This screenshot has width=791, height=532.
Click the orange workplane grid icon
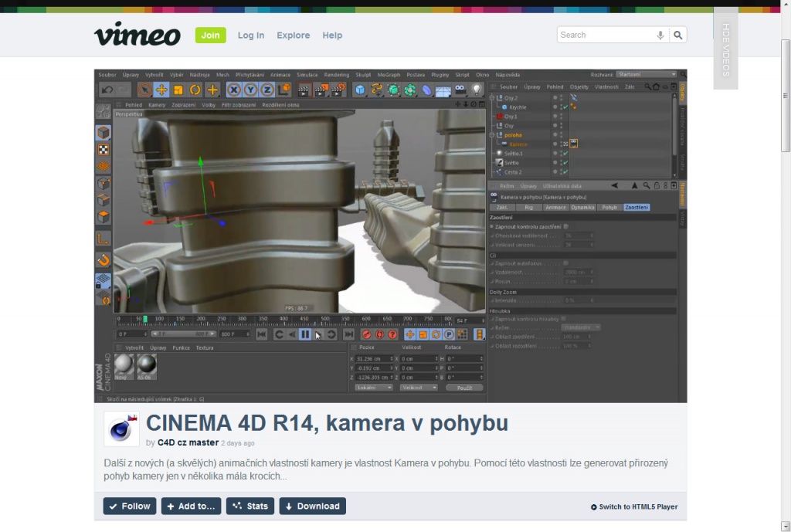point(104,166)
